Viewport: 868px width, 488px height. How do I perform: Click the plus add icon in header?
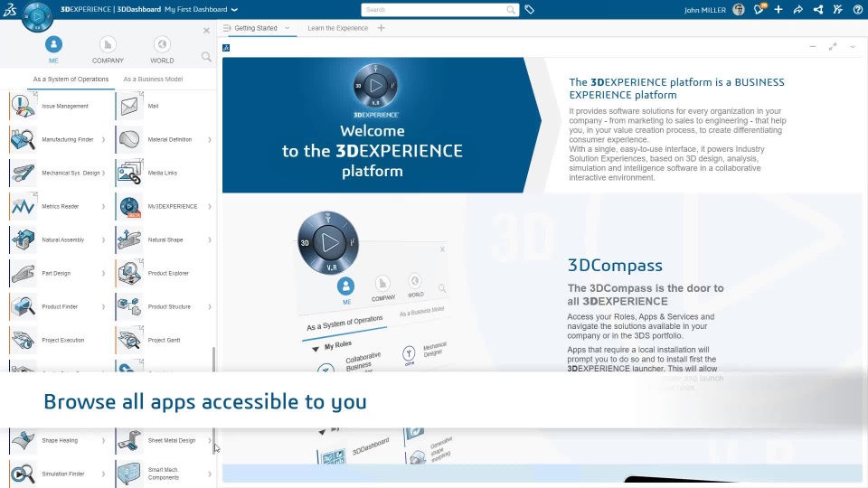[778, 9]
